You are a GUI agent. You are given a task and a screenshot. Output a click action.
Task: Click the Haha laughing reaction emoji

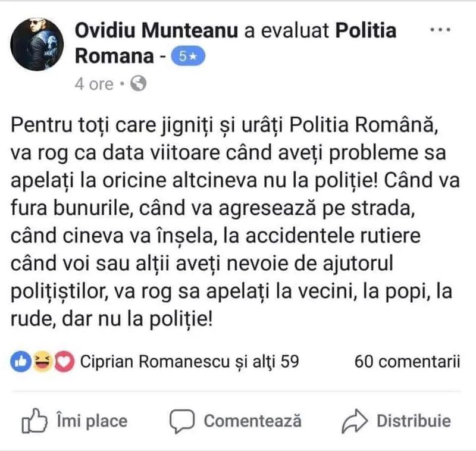[x=42, y=361]
